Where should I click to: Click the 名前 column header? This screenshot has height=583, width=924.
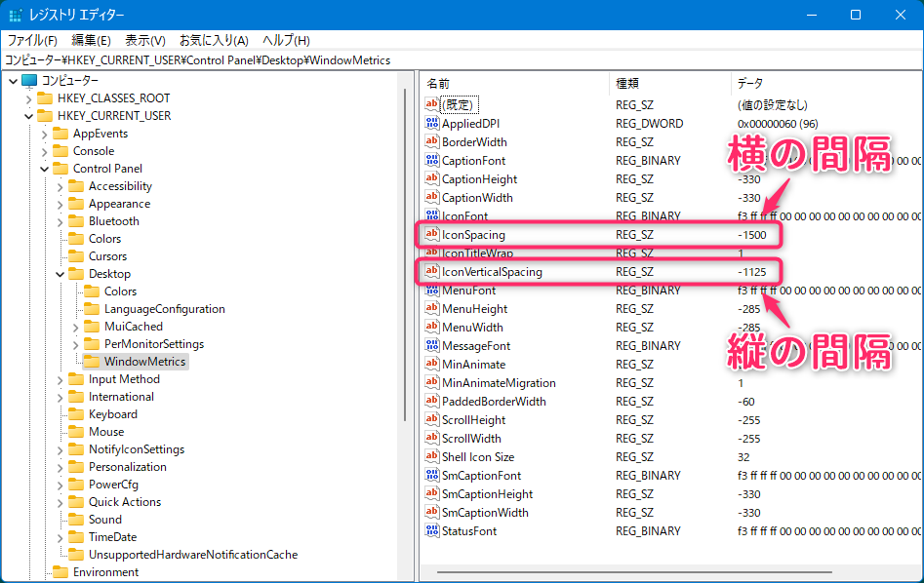point(439,83)
